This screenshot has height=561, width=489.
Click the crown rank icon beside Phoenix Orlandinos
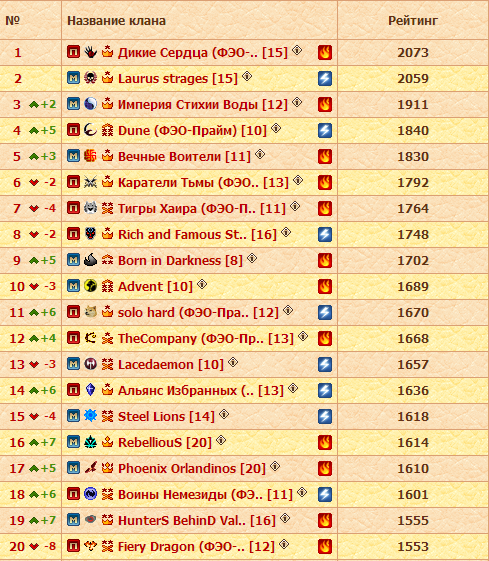[x=107, y=468]
